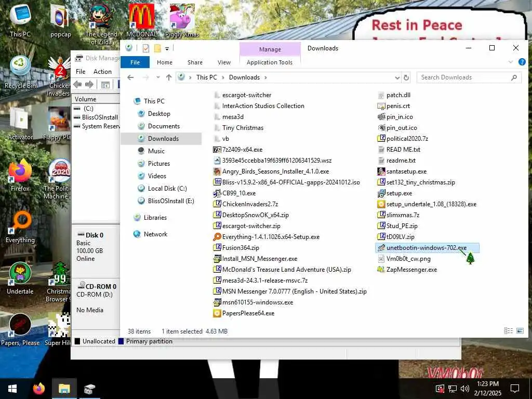Image resolution: width=532 pixels, height=399 pixels.
Task: Click Properties icon in quick access toolbar
Action: [146, 48]
